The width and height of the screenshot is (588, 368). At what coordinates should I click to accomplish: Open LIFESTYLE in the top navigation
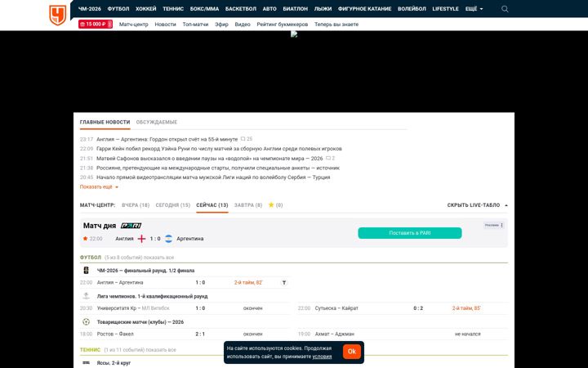tap(446, 9)
